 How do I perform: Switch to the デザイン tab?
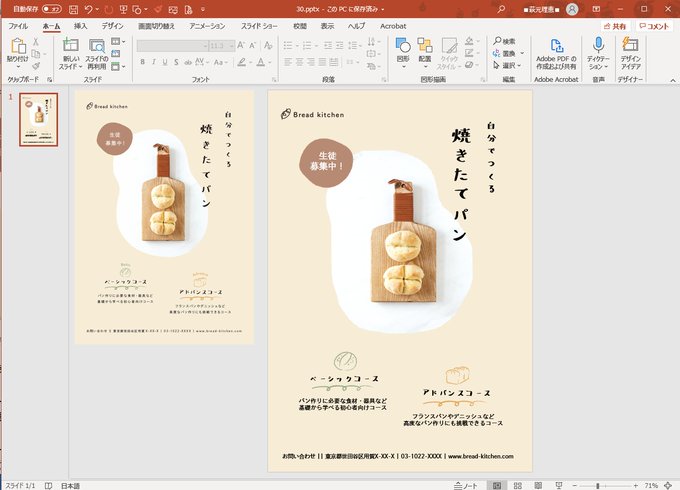click(112, 26)
